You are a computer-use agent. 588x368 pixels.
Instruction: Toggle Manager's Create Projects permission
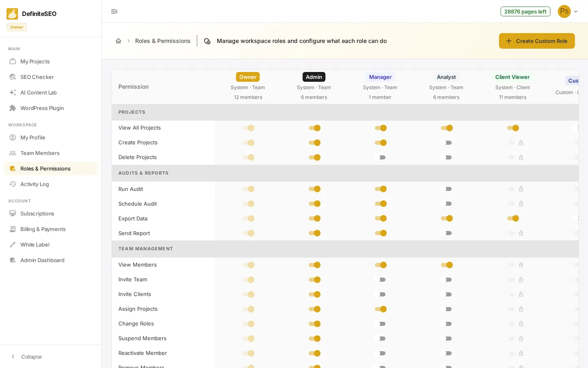[x=381, y=143]
